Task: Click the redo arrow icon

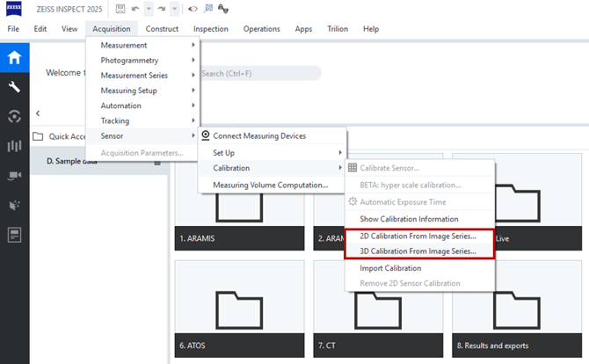Action: coord(163,9)
